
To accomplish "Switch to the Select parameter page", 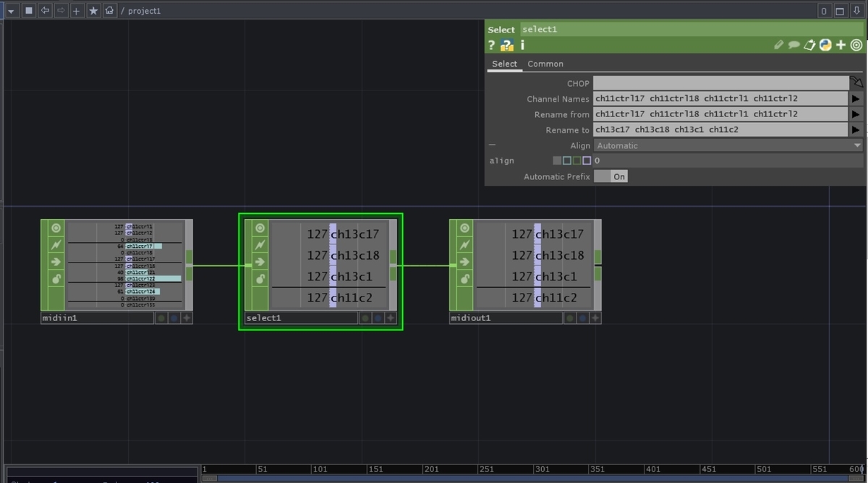I will (x=504, y=64).
